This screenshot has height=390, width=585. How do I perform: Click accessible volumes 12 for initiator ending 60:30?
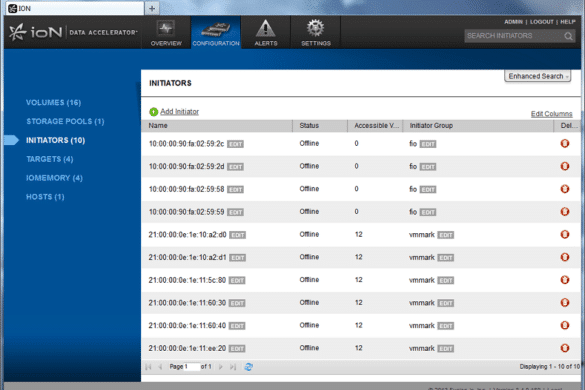pyautogui.click(x=359, y=303)
